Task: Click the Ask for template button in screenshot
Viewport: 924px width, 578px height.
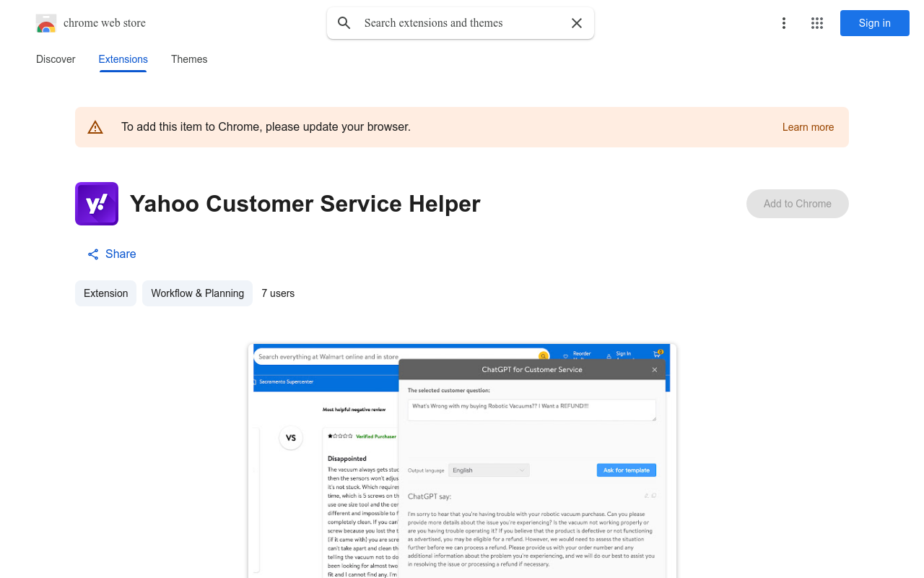Action: [x=627, y=470]
